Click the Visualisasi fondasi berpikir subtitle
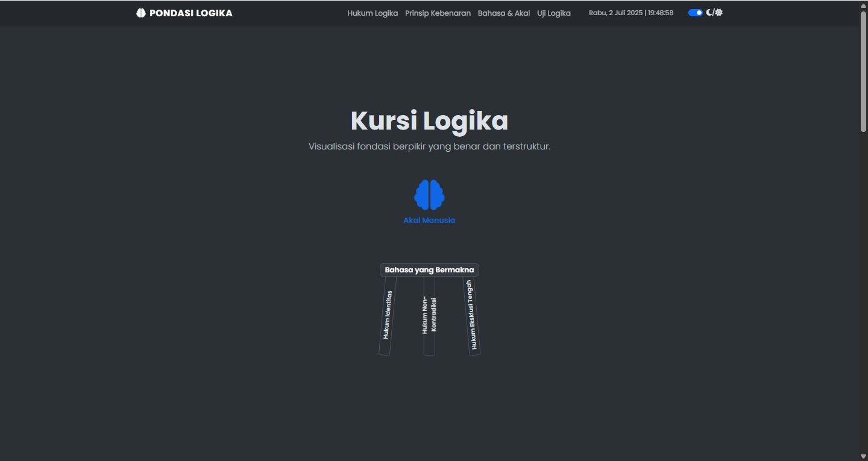Viewport: 868px width, 461px height. coord(429,146)
